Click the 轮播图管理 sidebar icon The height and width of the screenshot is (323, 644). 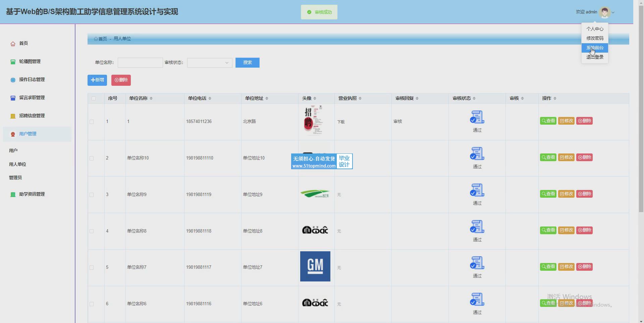click(13, 62)
